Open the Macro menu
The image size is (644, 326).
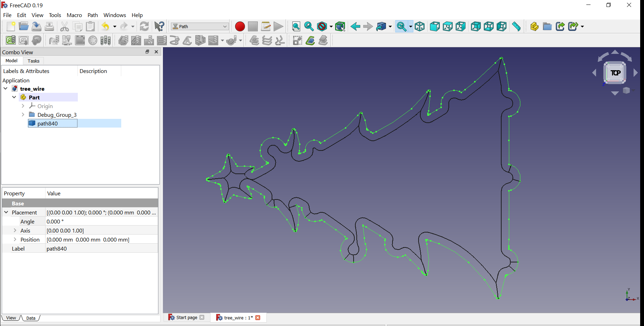74,15
